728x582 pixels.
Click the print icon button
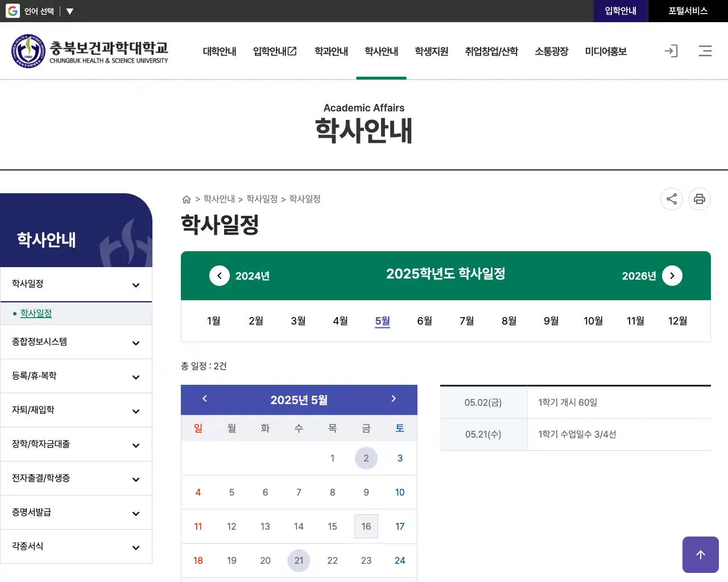[x=700, y=199]
